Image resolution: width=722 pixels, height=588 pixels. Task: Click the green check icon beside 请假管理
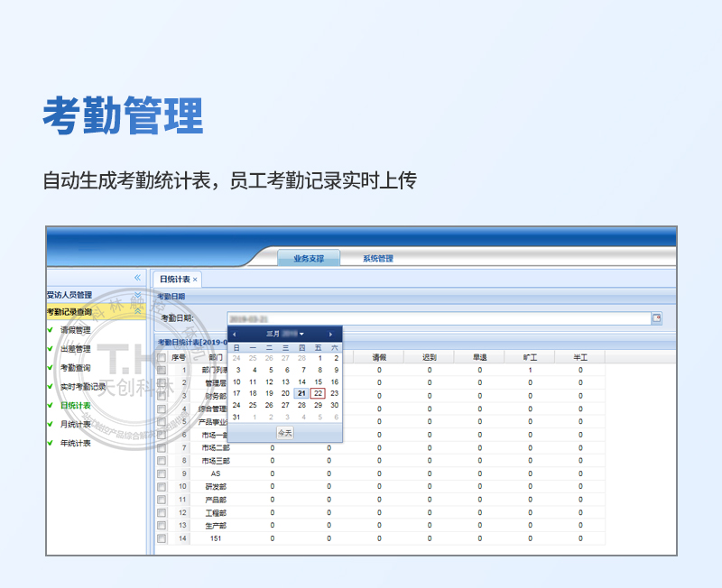[51, 330]
